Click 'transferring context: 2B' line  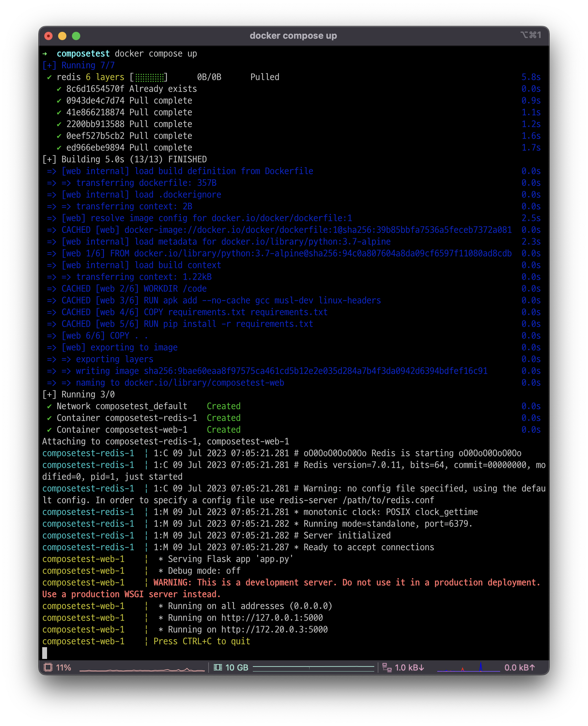pos(120,206)
